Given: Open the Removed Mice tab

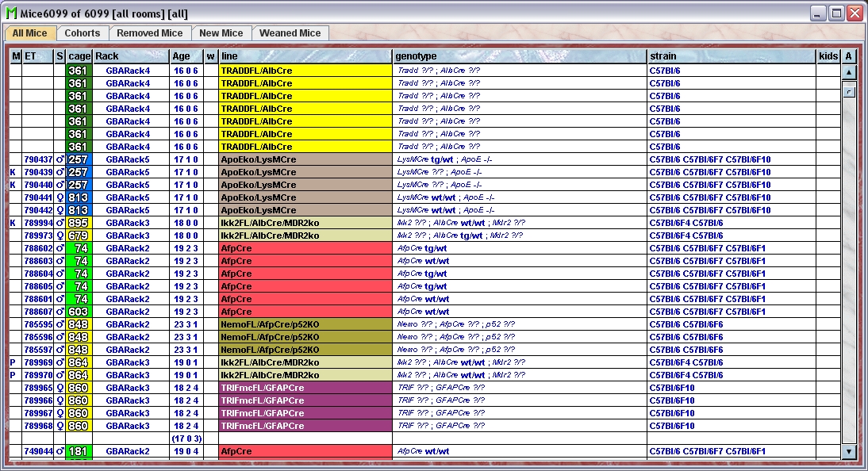Looking at the screenshot, I should pyautogui.click(x=149, y=33).
